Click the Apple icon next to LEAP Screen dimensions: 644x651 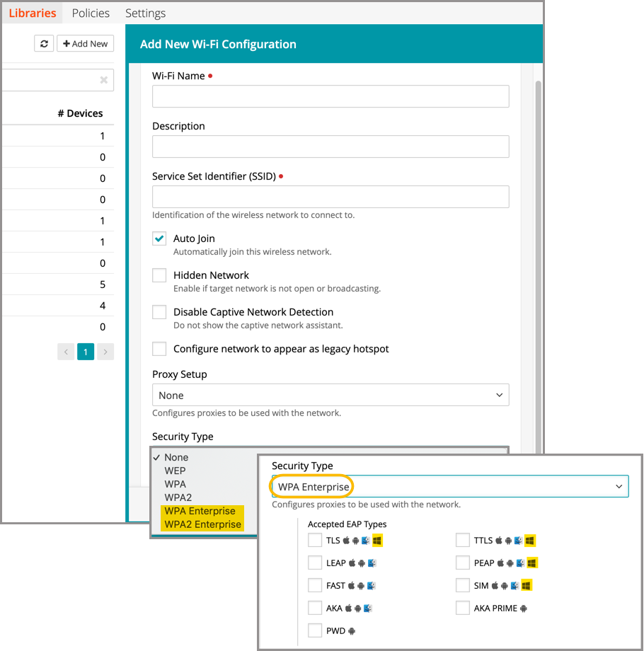click(352, 563)
